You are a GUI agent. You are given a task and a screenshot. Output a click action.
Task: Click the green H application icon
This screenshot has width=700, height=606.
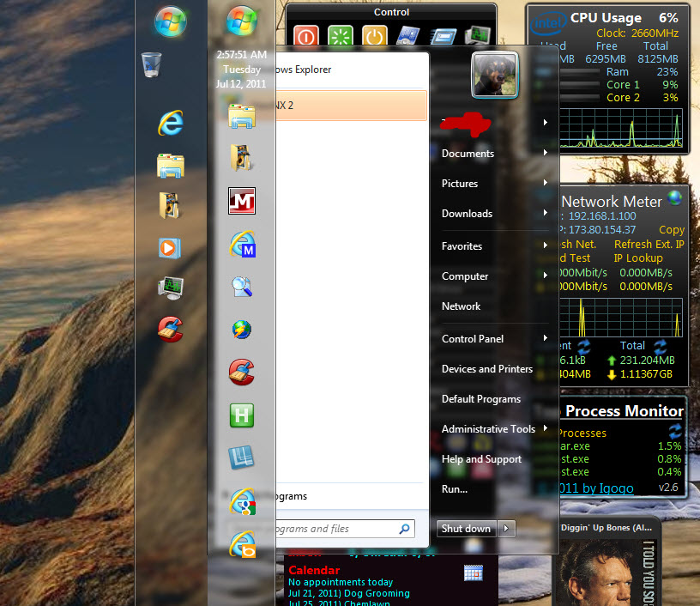[x=242, y=415]
